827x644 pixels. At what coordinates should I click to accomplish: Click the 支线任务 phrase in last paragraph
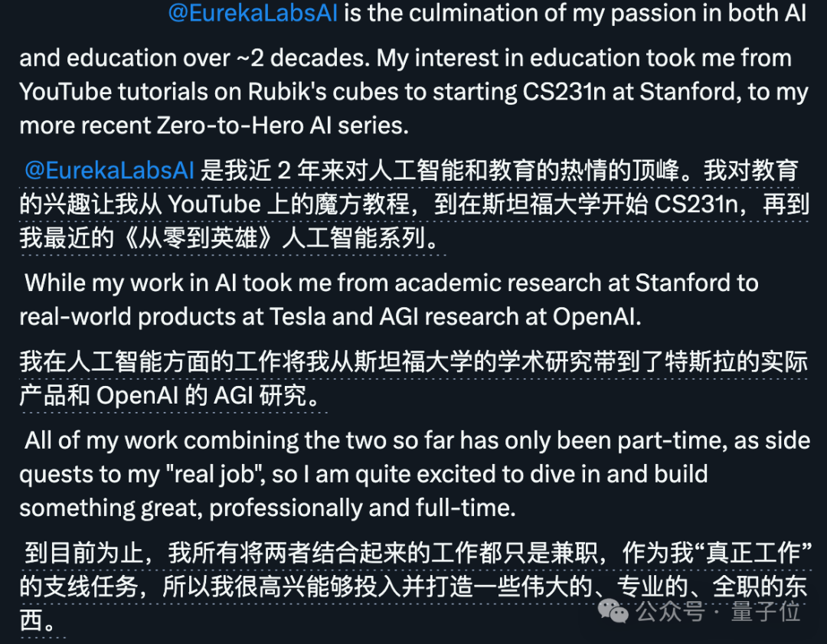pos(90,587)
